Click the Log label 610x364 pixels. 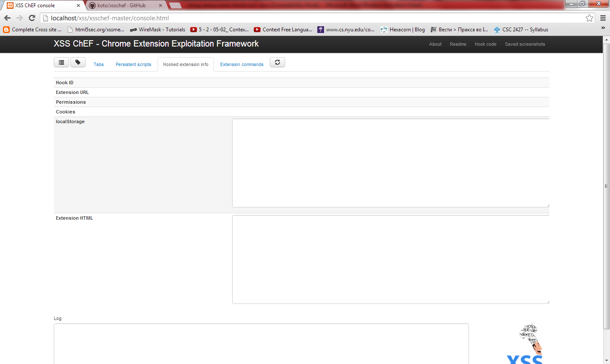(x=58, y=318)
